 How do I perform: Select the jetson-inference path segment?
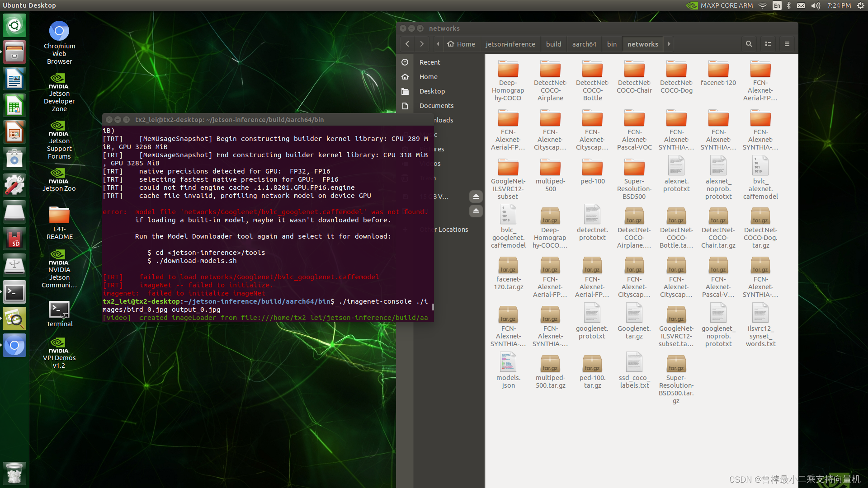click(x=510, y=44)
